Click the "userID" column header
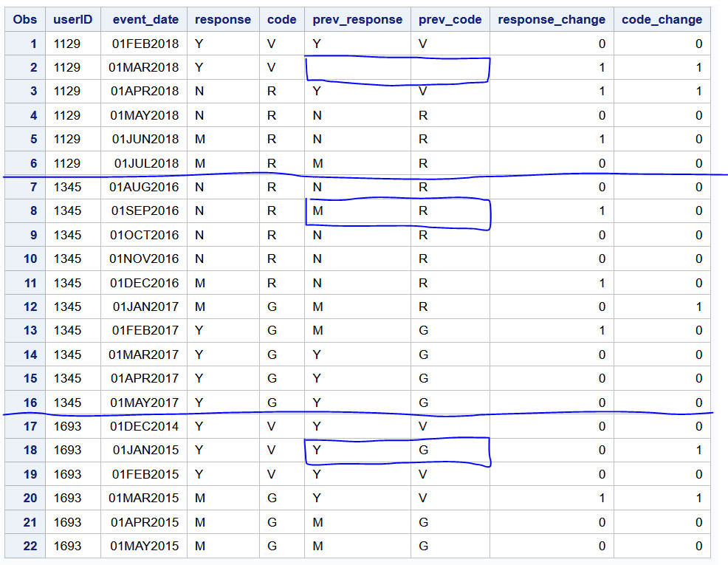This screenshot has width=728, height=565. click(72, 19)
